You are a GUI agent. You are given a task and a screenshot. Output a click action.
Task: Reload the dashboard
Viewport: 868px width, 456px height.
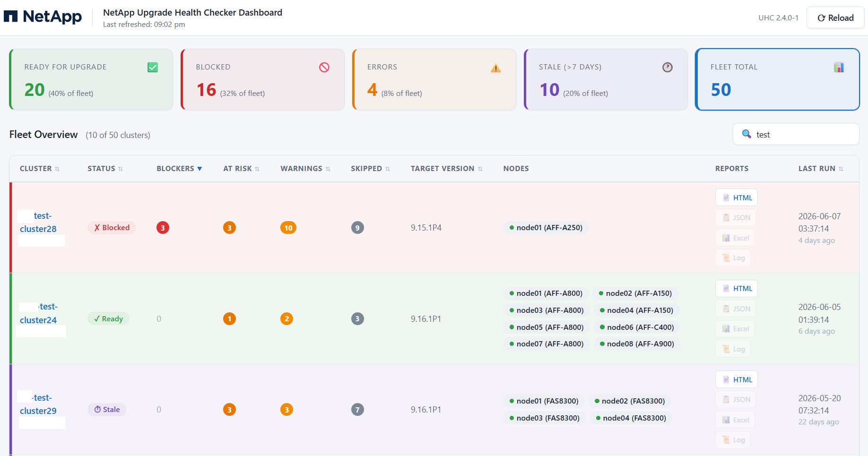click(835, 18)
